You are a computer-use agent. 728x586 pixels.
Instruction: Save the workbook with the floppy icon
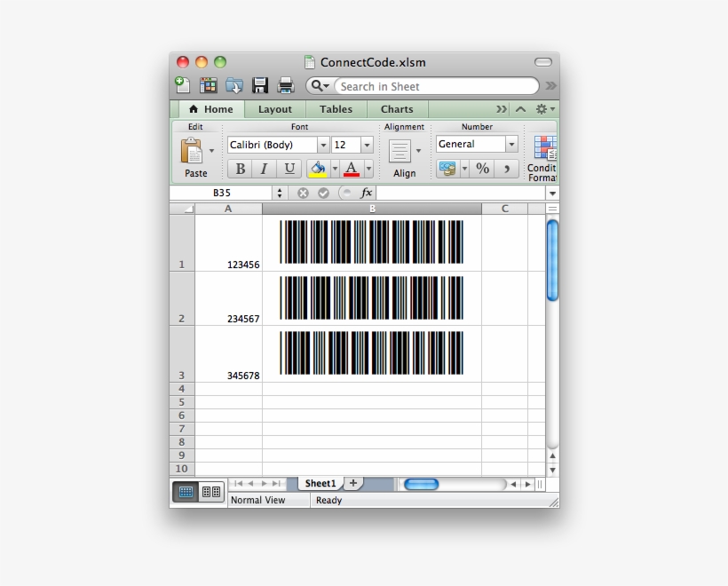260,85
